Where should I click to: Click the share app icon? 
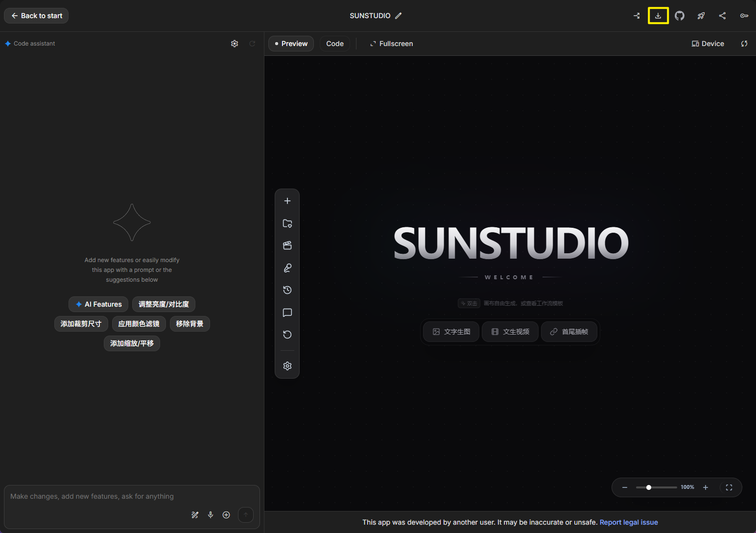coord(722,16)
